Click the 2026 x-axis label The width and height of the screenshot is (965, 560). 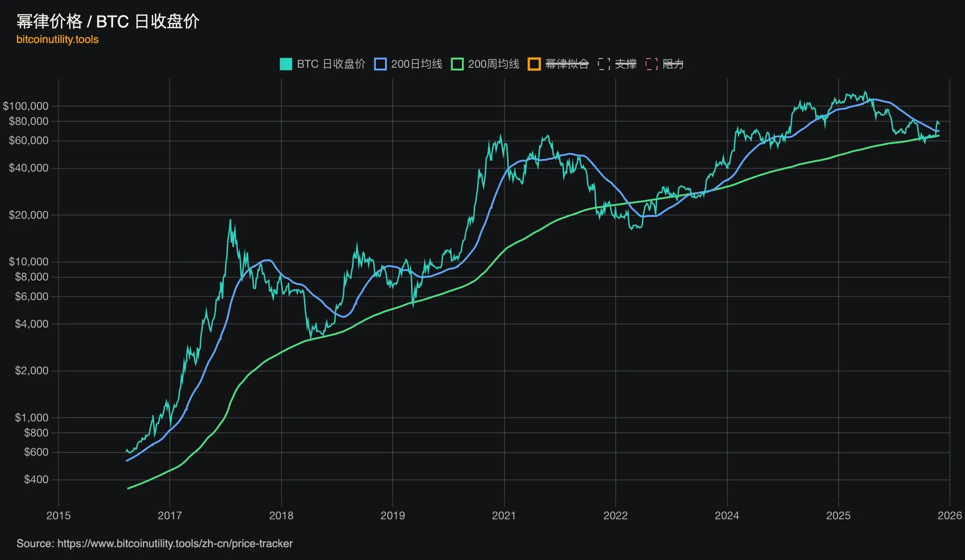click(950, 516)
